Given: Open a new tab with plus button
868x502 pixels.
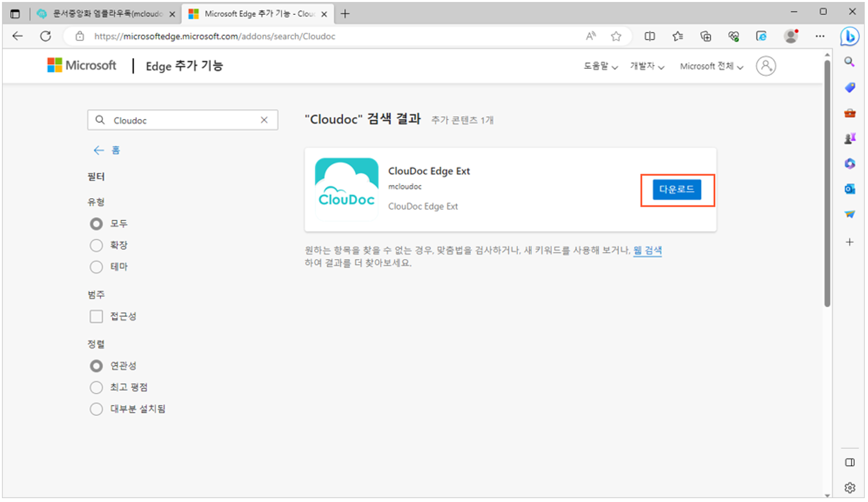Looking at the screenshot, I should pos(345,14).
